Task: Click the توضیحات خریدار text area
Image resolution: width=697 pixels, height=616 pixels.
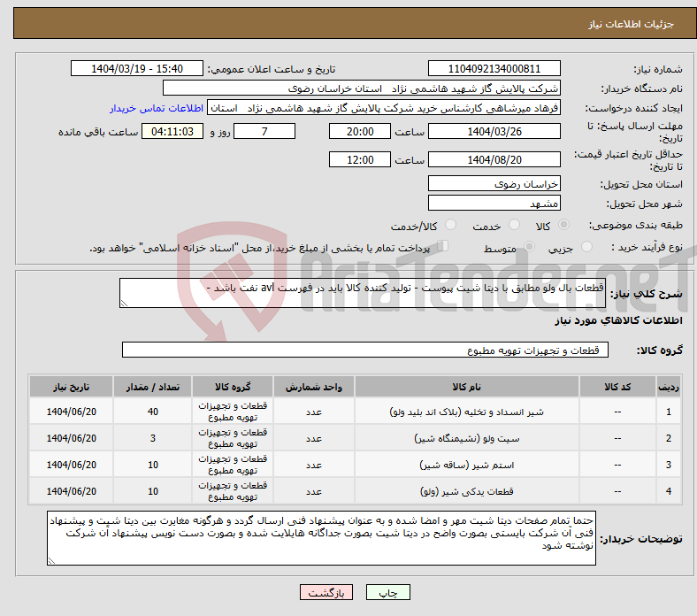Action: point(321,538)
